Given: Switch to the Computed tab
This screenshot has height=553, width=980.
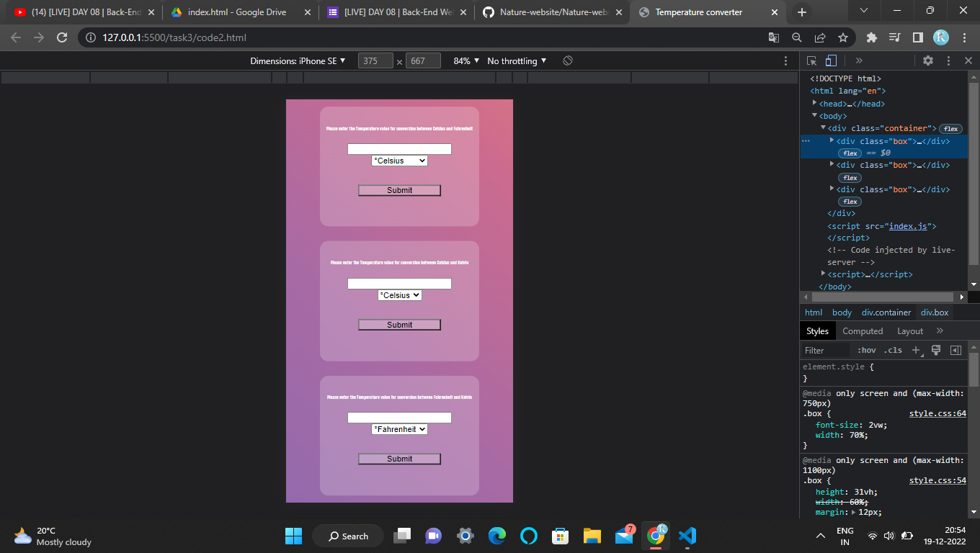Looking at the screenshot, I should (863, 331).
